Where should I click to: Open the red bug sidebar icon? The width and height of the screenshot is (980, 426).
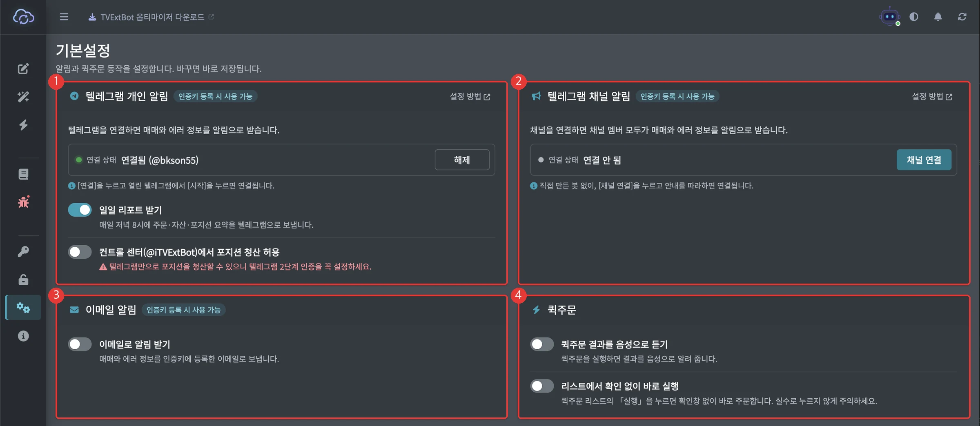tap(23, 202)
